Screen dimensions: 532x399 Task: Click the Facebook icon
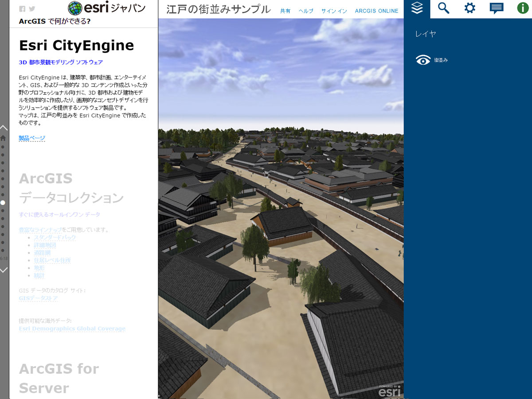tap(22, 9)
